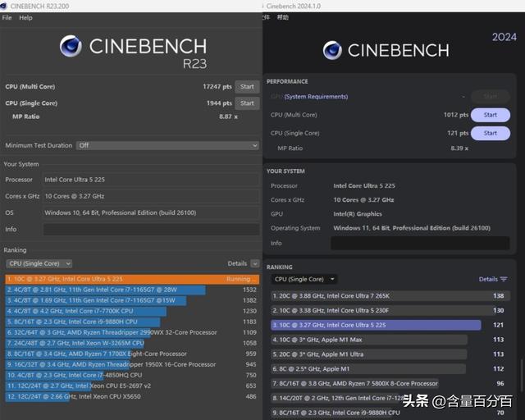Select R23 ranking row Intel Core i7-7700K
The image size is (525, 420).
click(x=132, y=311)
